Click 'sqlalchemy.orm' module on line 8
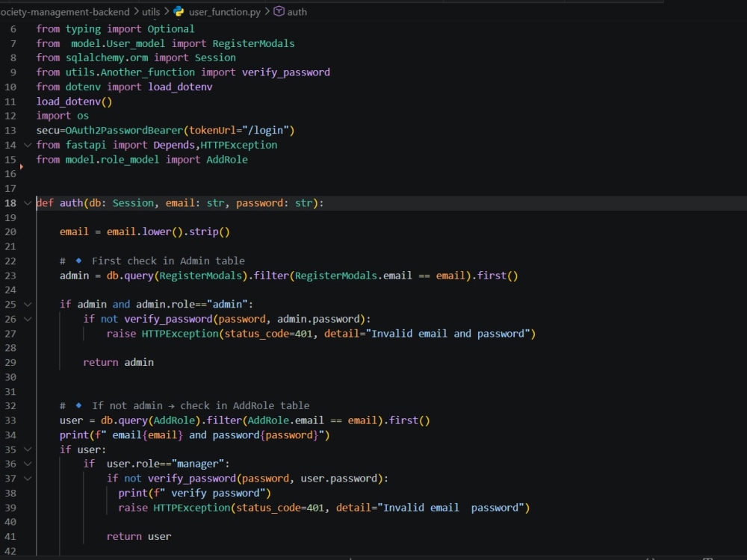The height and width of the screenshot is (560, 747). tap(107, 57)
